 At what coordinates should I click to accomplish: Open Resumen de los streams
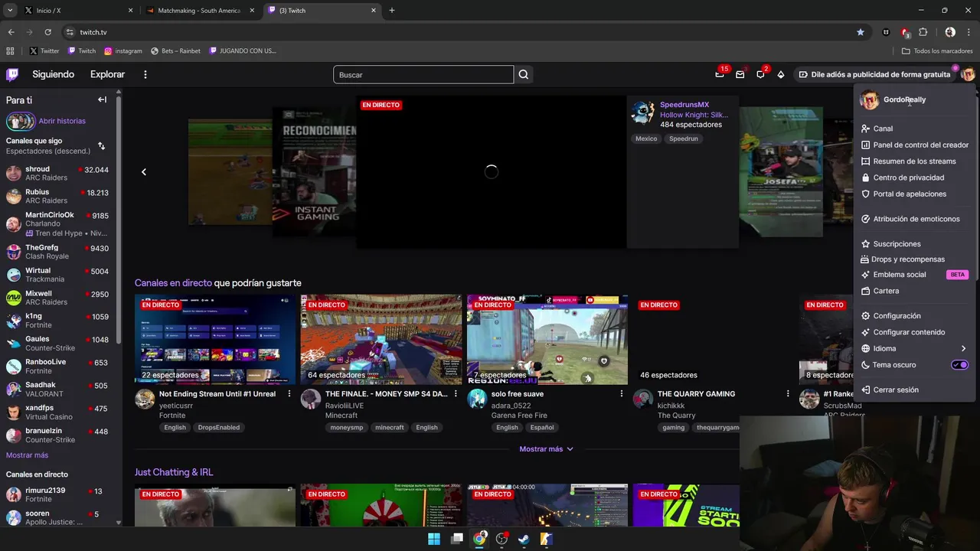[915, 161]
